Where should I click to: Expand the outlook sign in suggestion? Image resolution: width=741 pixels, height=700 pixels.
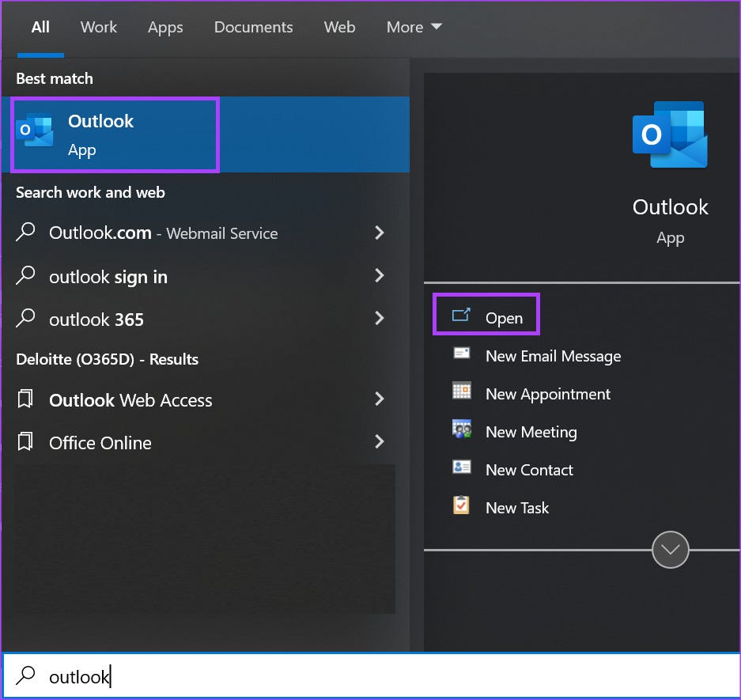(x=380, y=276)
